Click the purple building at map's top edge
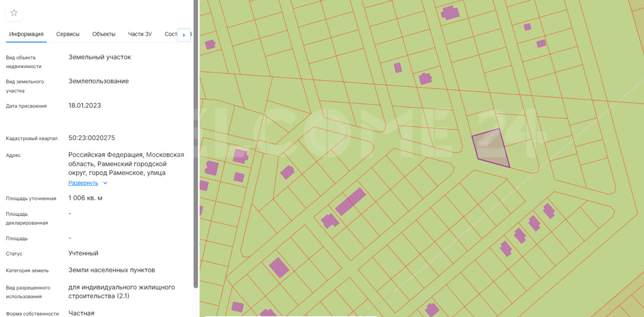644x317 pixels. [x=450, y=13]
